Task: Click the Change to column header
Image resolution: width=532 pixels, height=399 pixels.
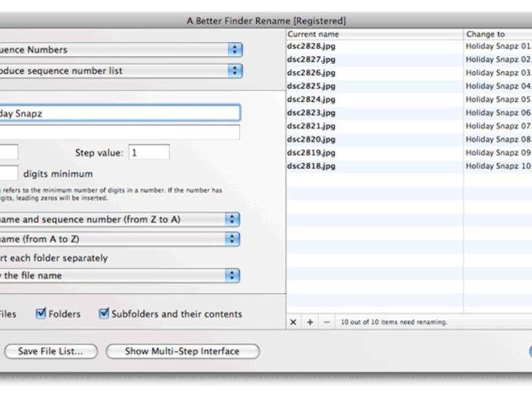Action: [x=497, y=35]
